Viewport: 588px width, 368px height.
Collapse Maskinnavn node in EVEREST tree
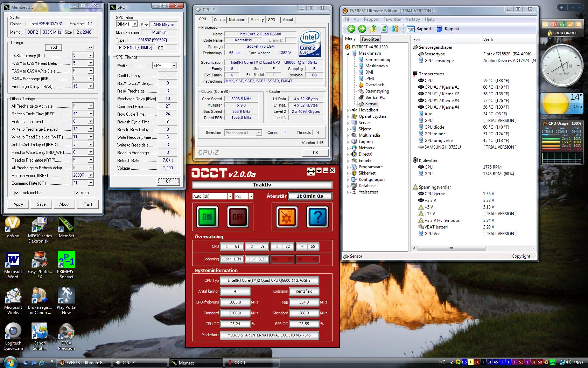point(348,54)
